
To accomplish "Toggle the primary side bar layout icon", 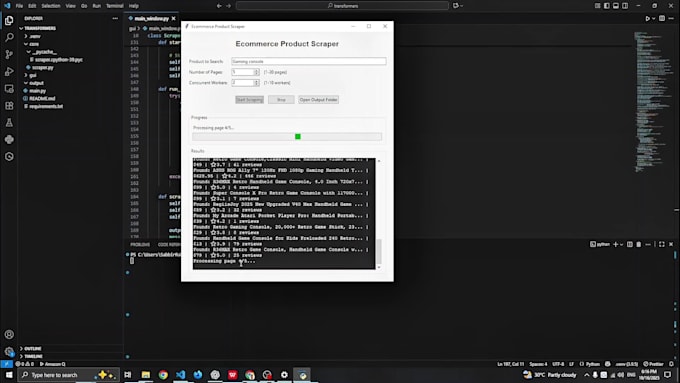I will coord(607,6).
